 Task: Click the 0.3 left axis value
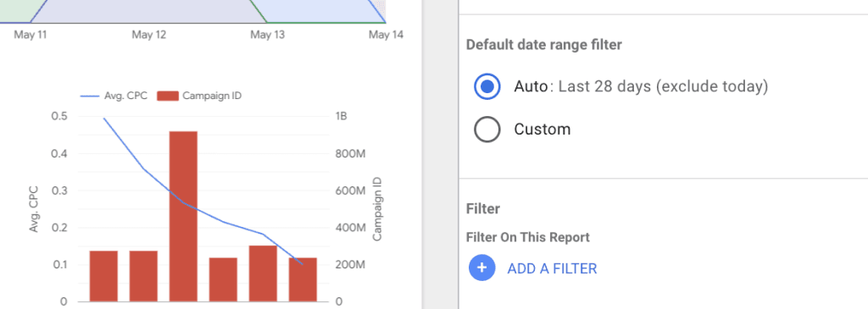(59, 190)
